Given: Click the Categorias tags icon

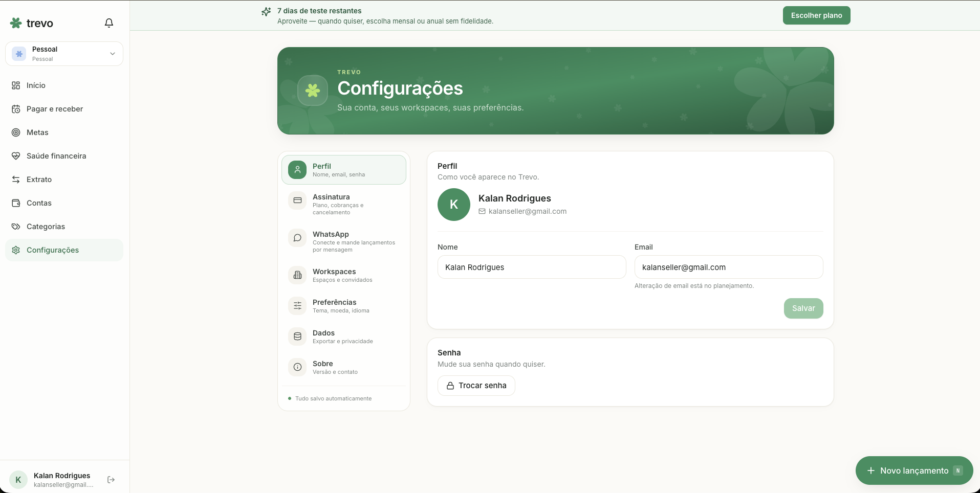Looking at the screenshot, I should coord(16,227).
